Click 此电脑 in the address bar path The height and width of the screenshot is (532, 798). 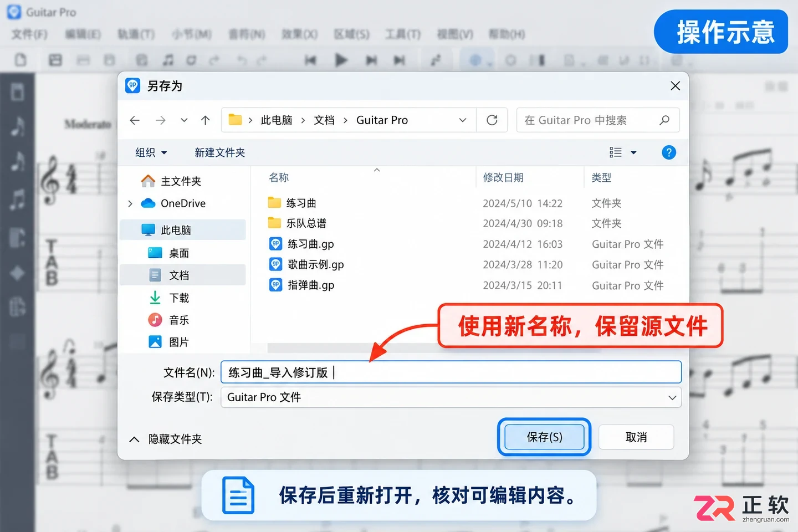[277, 120]
